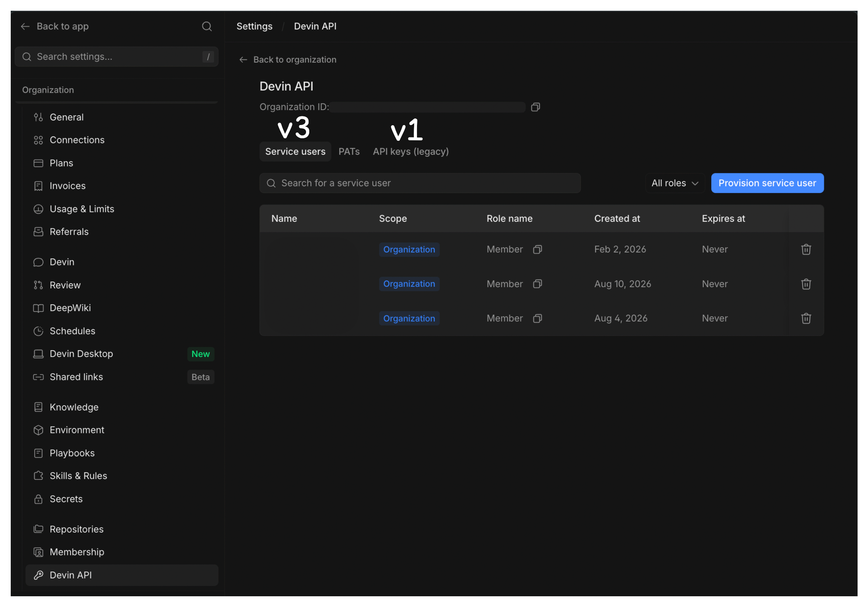Screen dimensions: 868x607
Task: Click the Organization scope tag in Aug 10 row
Action: 409,284
